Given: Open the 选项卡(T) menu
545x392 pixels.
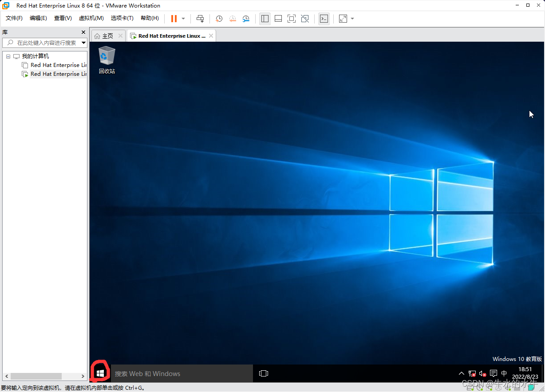Looking at the screenshot, I should pyautogui.click(x=122, y=18).
